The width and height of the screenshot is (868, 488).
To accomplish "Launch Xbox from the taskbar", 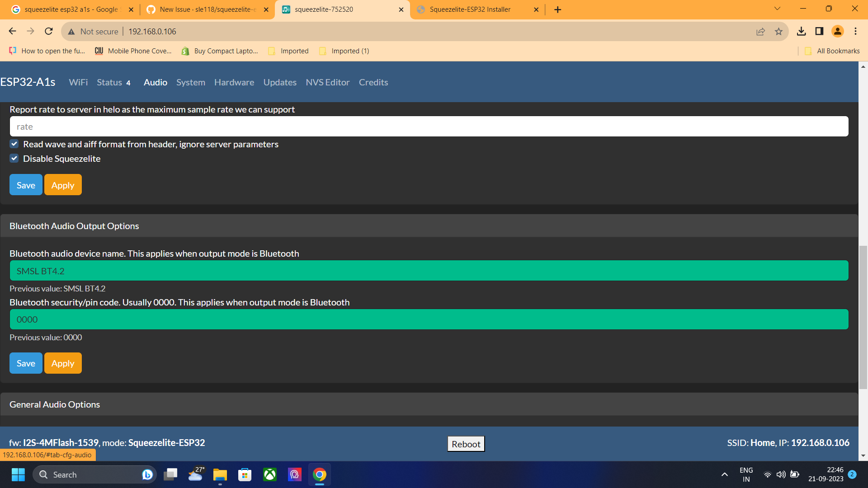I will pos(269,474).
